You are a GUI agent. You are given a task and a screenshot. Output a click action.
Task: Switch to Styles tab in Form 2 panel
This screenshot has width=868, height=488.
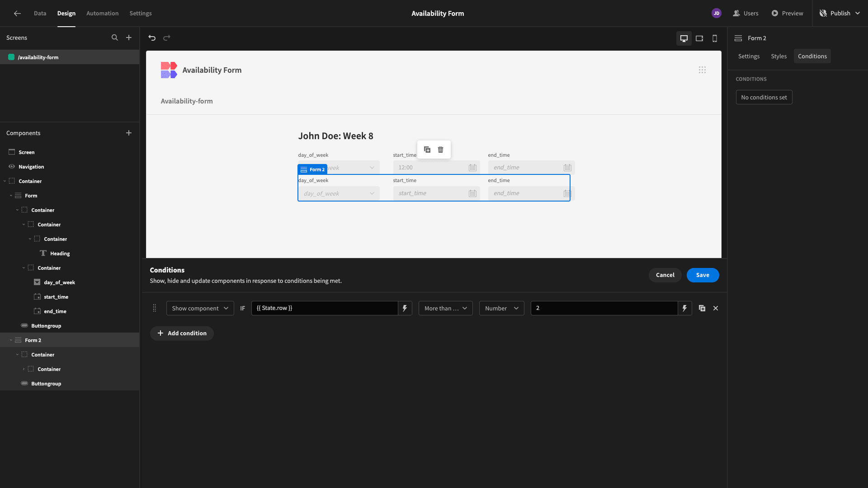click(x=779, y=56)
